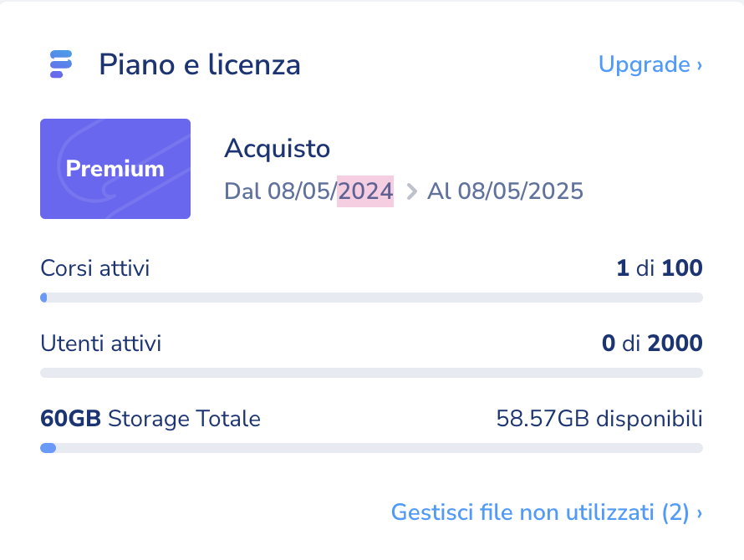Image resolution: width=744 pixels, height=560 pixels.
Task: Click the Corsi attivi label
Action: pyautogui.click(x=95, y=268)
